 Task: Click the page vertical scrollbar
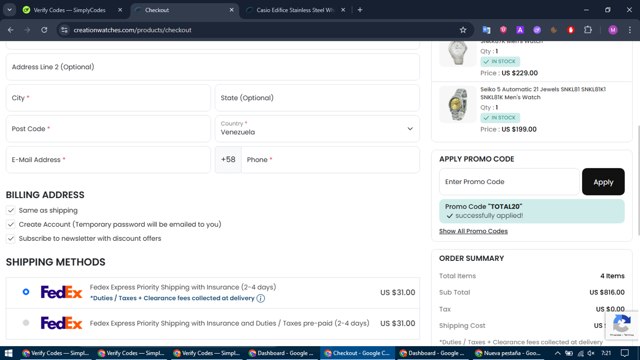pyautogui.click(x=638, y=180)
